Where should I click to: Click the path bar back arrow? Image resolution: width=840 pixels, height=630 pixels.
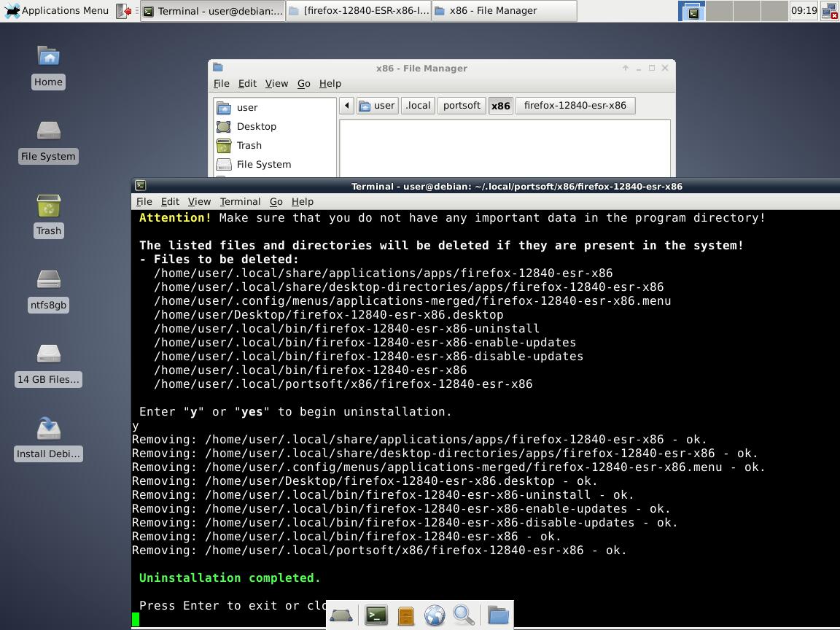coord(346,106)
